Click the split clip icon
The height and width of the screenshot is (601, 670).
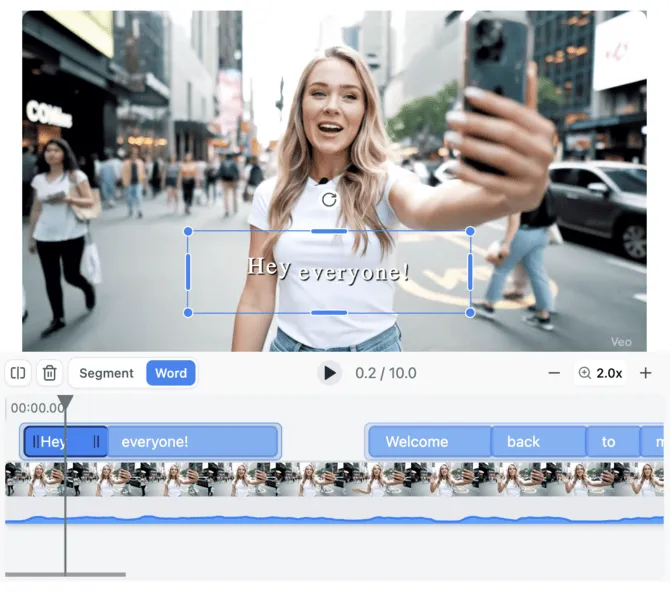[18, 373]
